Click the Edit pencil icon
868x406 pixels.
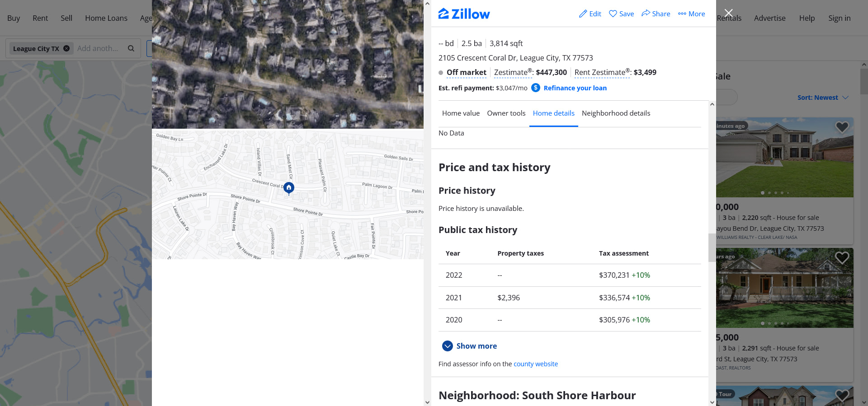[583, 14]
